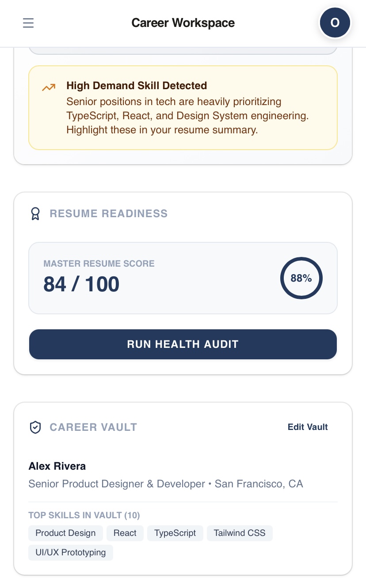
Task: Click the trending arrow icon in alert
Action: click(49, 87)
